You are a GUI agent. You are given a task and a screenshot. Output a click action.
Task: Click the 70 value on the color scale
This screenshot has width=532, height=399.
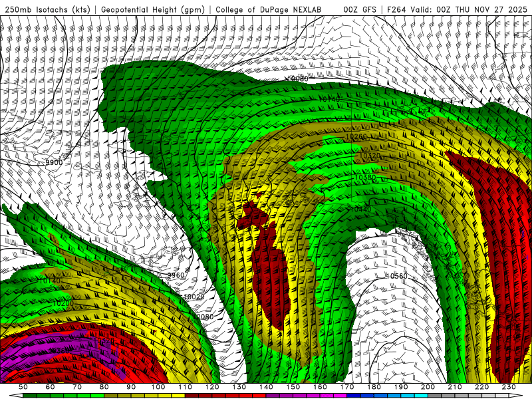click(x=77, y=387)
